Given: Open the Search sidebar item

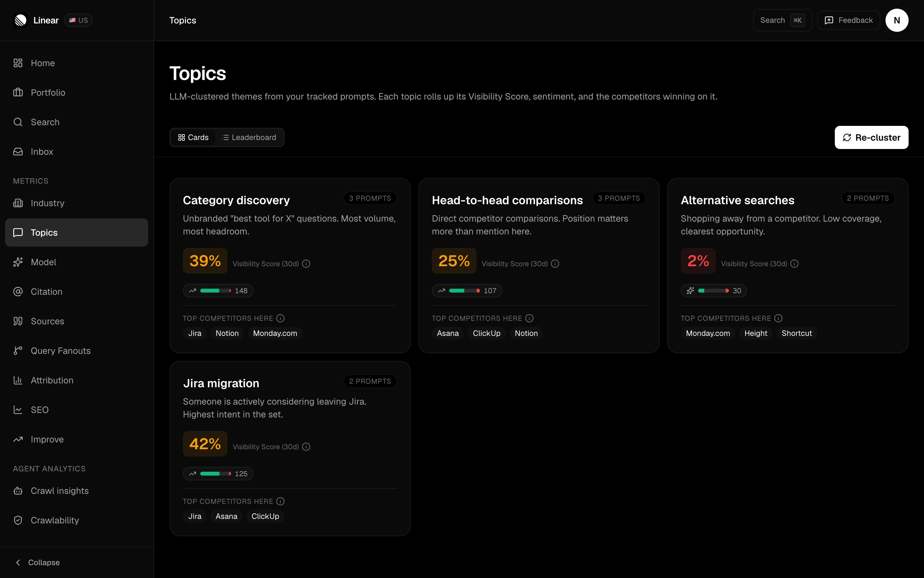Looking at the screenshot, I should coord(76,122).
